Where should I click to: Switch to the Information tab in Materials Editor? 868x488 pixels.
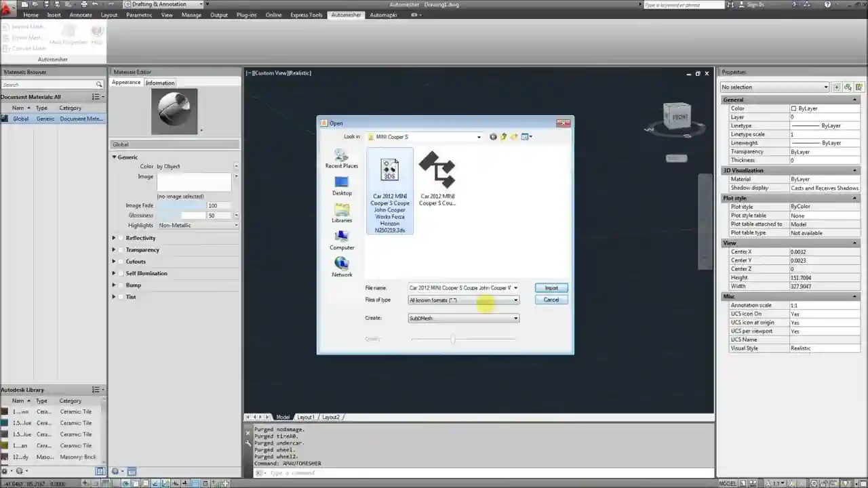tap(160, 82)
